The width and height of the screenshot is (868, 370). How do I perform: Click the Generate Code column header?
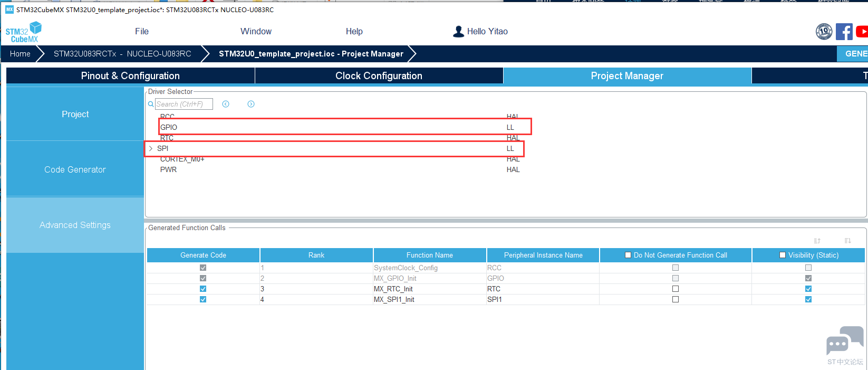point(203,255)
